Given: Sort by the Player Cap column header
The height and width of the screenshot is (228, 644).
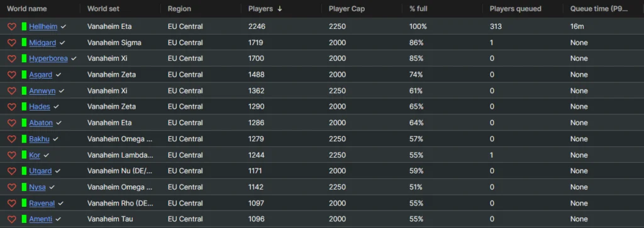Looking at the screenshot, I should pyautogui.click(x=345, y=9).
